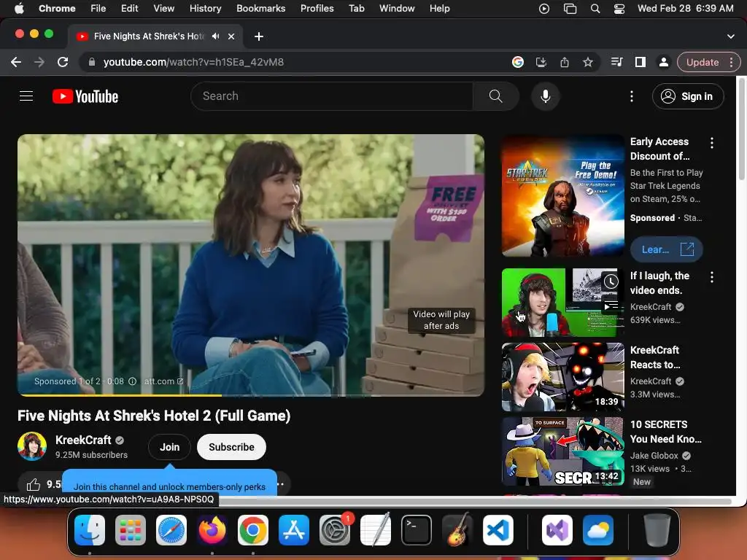
Task: Open Control Center in the menu bar
Action: [x=619, y=8]
